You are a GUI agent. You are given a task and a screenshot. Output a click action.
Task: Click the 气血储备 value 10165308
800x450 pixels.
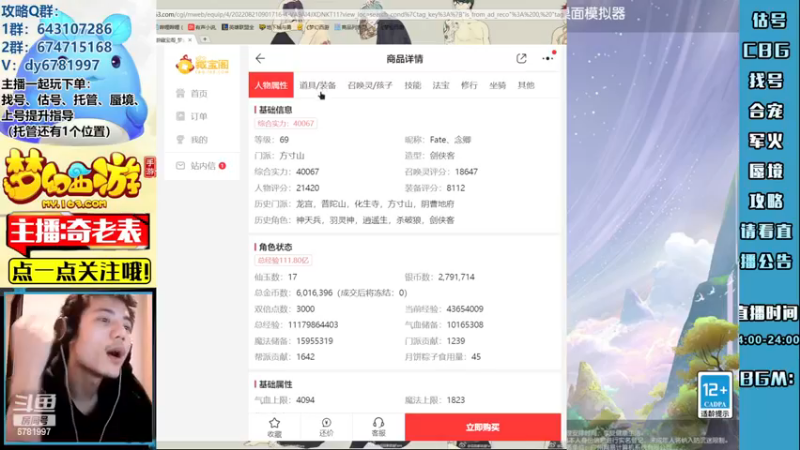(x=465, y=324)
